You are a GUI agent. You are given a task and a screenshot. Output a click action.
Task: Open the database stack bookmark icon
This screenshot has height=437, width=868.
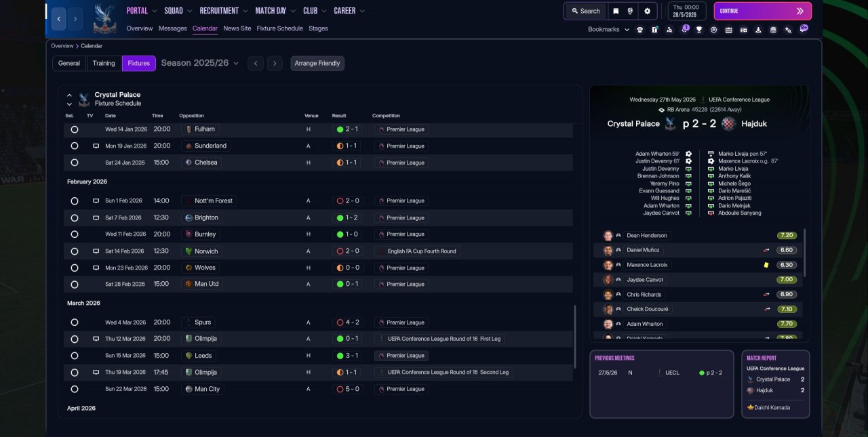point(773,30)
